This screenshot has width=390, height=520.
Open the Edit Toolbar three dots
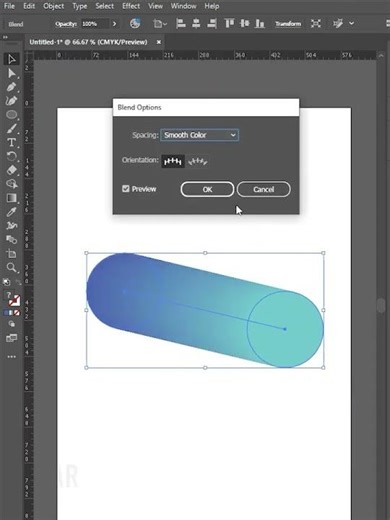click(x=11, y=357)
